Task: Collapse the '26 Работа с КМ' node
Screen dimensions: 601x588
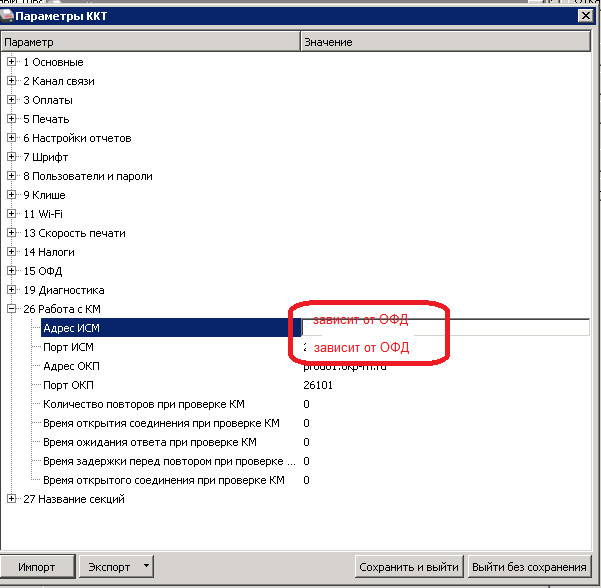Action: [12, 309]
